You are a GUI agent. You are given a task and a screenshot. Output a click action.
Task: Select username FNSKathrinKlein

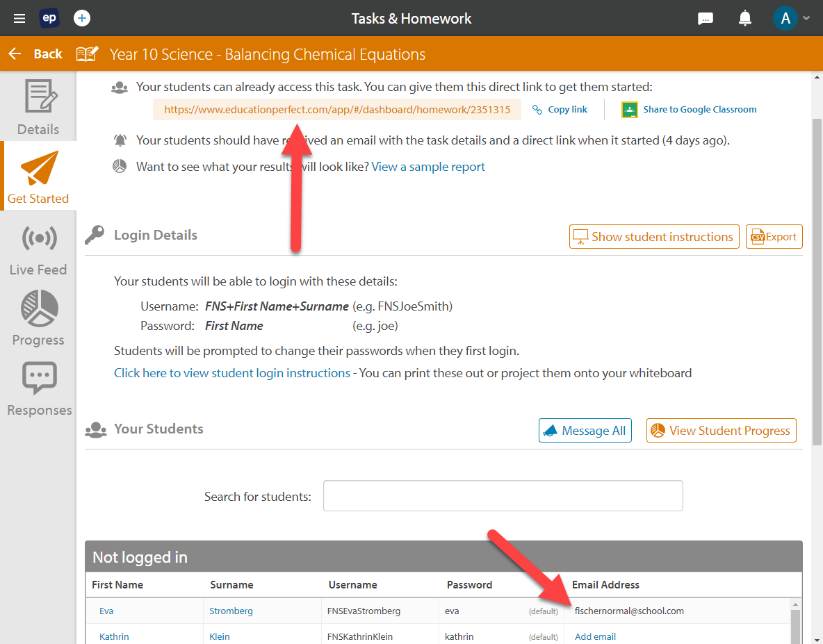click(359, 636)
